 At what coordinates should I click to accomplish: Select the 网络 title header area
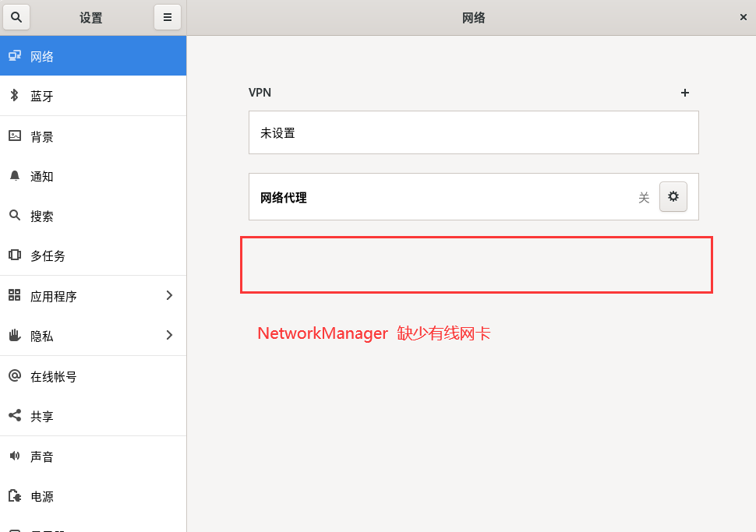(472, 16)
